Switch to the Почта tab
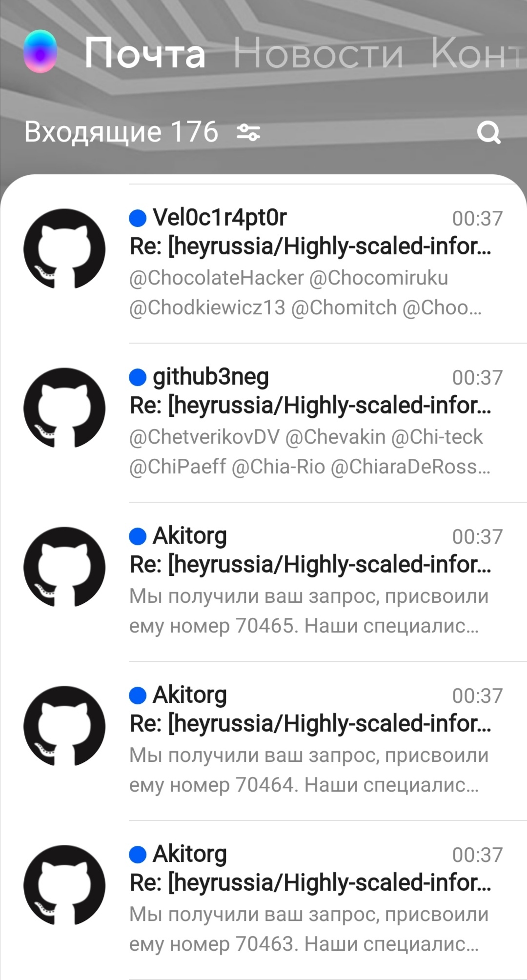The width and height of the screenshot is (527, 980). pyautogui.click(x=145, y=53)
